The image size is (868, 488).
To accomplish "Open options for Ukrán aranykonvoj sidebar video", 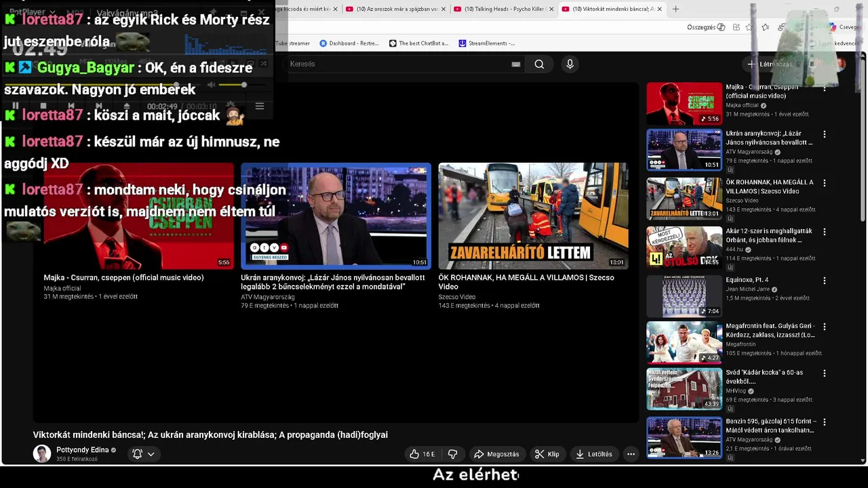I will click(x=825, y=134).
